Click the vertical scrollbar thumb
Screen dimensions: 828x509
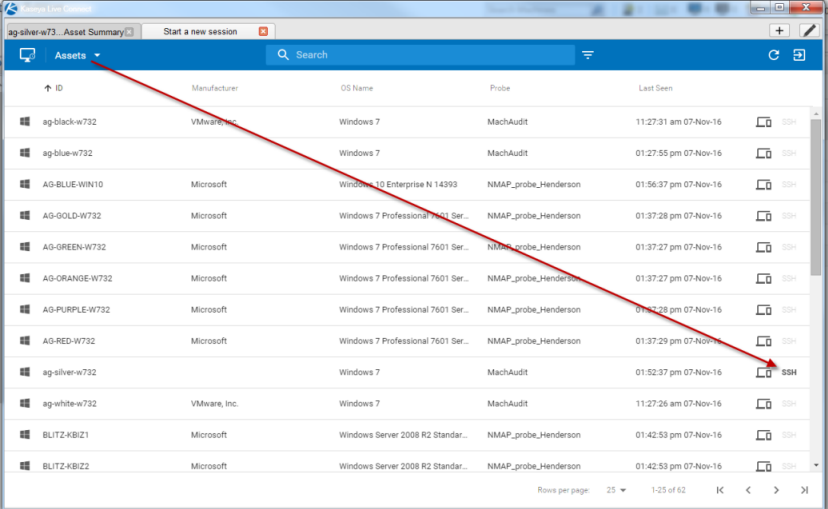816,196
